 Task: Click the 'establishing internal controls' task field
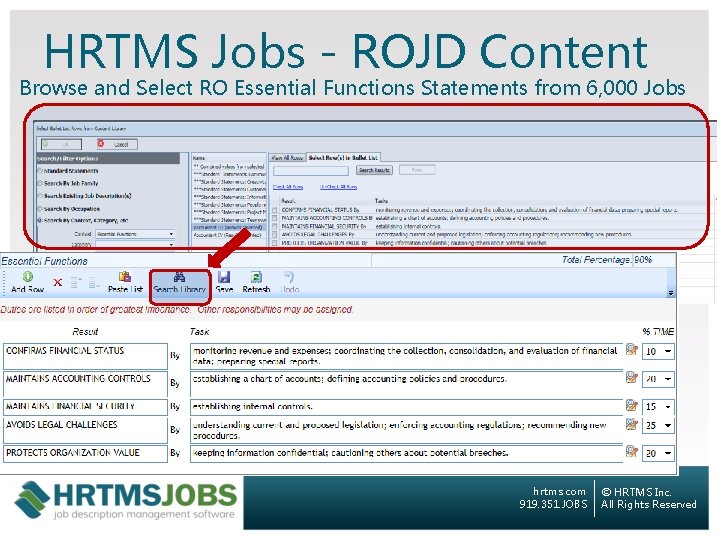[406, 407]
